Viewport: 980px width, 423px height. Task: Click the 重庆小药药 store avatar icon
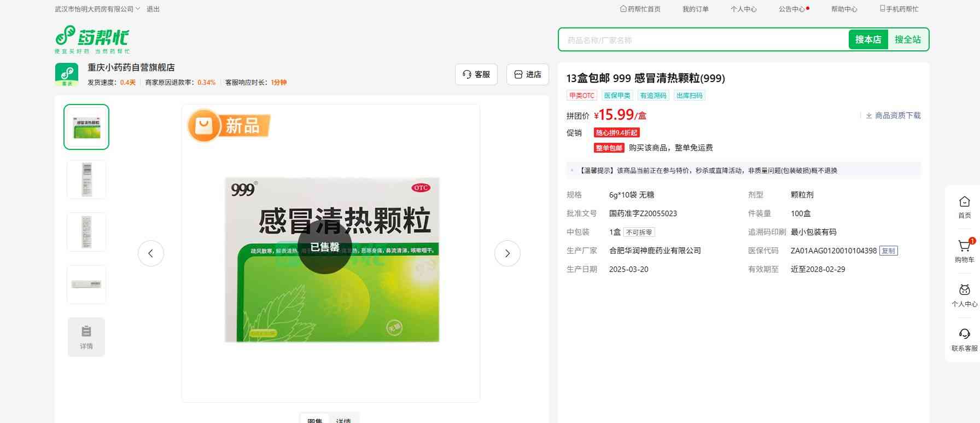67,74
